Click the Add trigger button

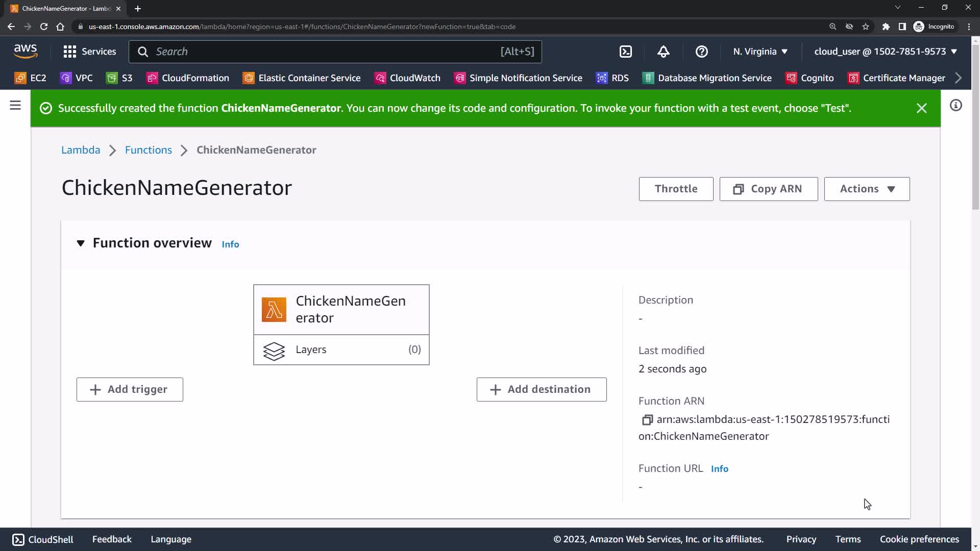(x=130, y=389)
